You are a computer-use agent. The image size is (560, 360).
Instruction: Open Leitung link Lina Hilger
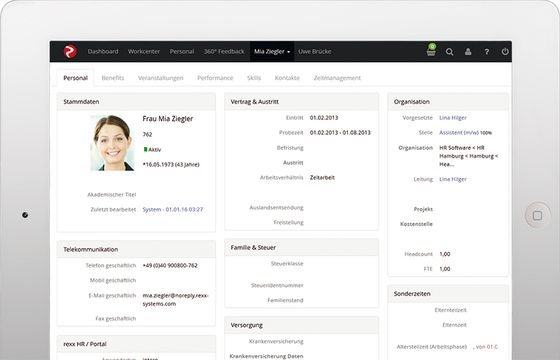click(453, 179)
